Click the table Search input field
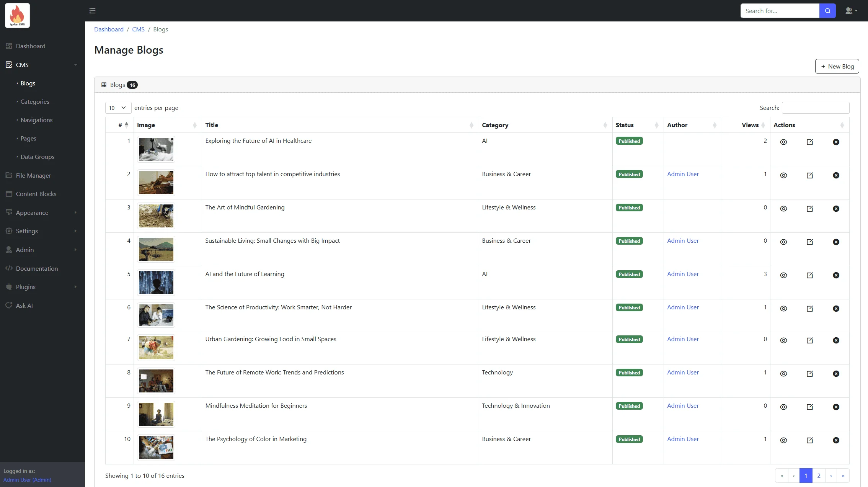The width and height of the screenshot is (868, 487). [x=815, y=108]
